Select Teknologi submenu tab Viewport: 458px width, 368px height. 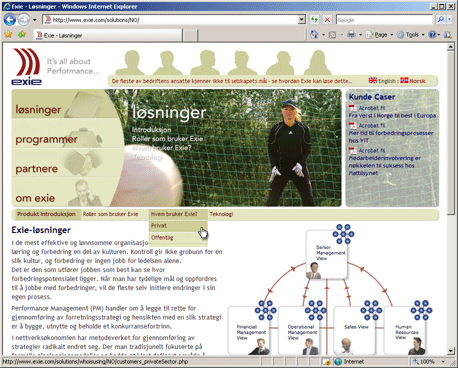point(221,214)
